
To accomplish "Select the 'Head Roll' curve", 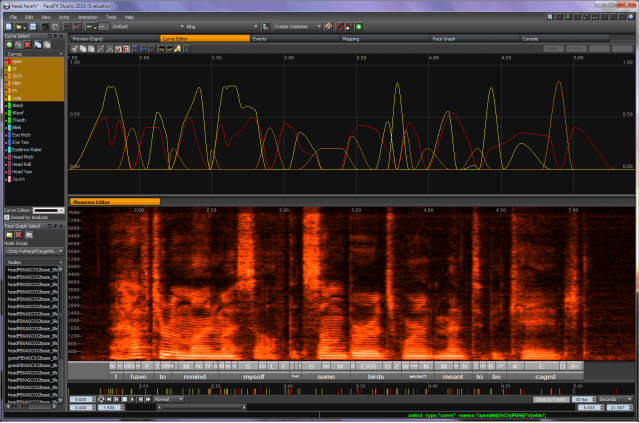I will pos(34,165).
